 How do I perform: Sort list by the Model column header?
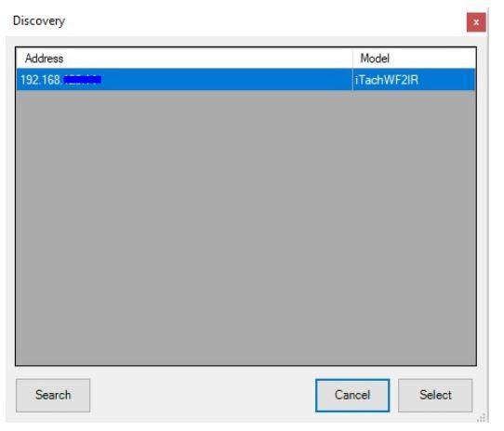414,59
